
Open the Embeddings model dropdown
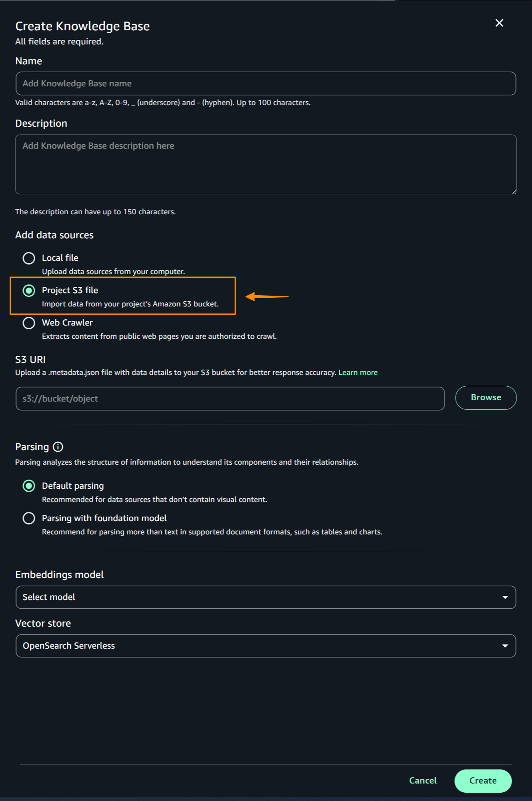point(266,597)
